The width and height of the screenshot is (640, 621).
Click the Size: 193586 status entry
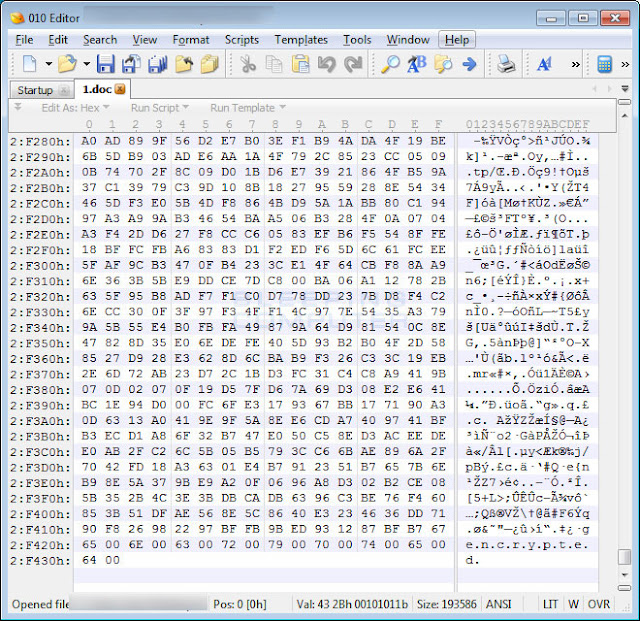pyautogui.click(x=447, y=604)
